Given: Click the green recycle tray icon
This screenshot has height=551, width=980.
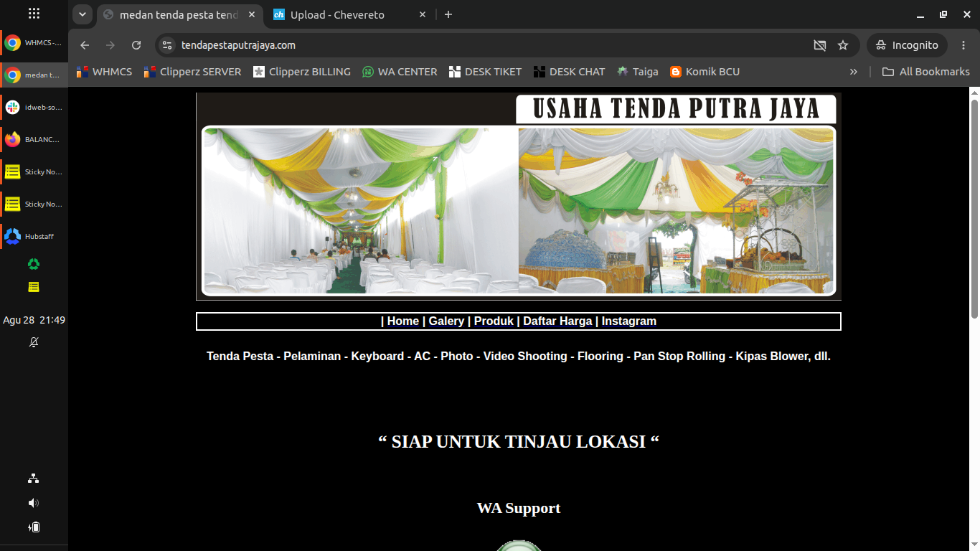Looking at the screenshot, I should pyautogui.click(x=34, y=264).
